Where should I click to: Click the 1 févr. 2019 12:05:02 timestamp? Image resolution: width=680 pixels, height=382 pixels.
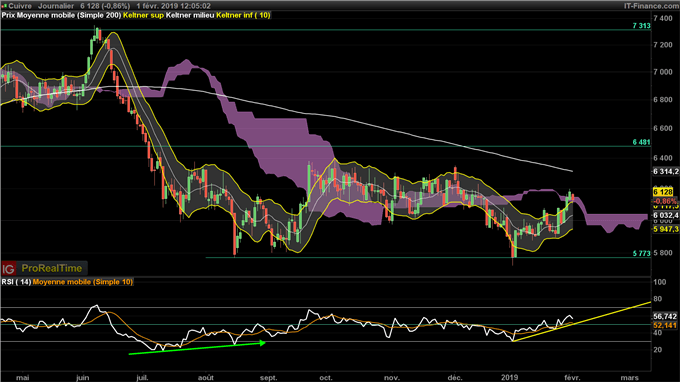173,6
